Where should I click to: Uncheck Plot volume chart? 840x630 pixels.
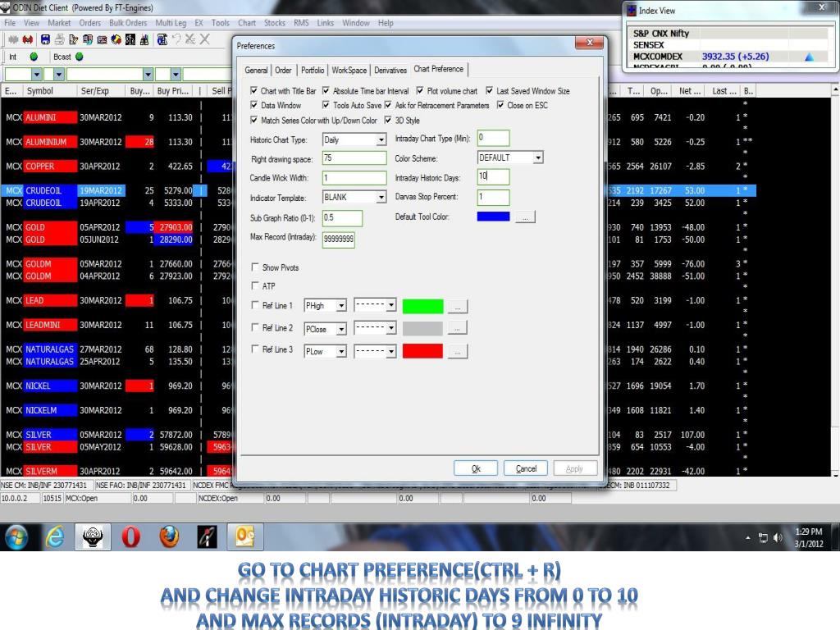[x=420, y=90]
